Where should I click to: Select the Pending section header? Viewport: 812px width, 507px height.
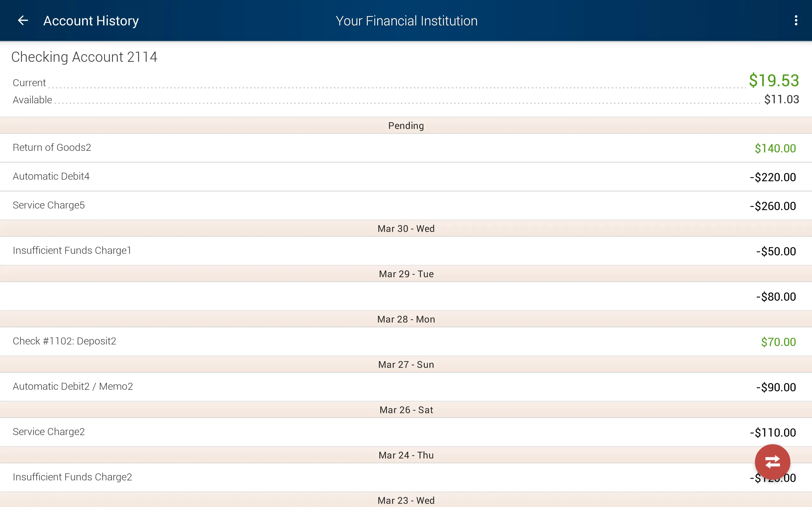point(406,125)
